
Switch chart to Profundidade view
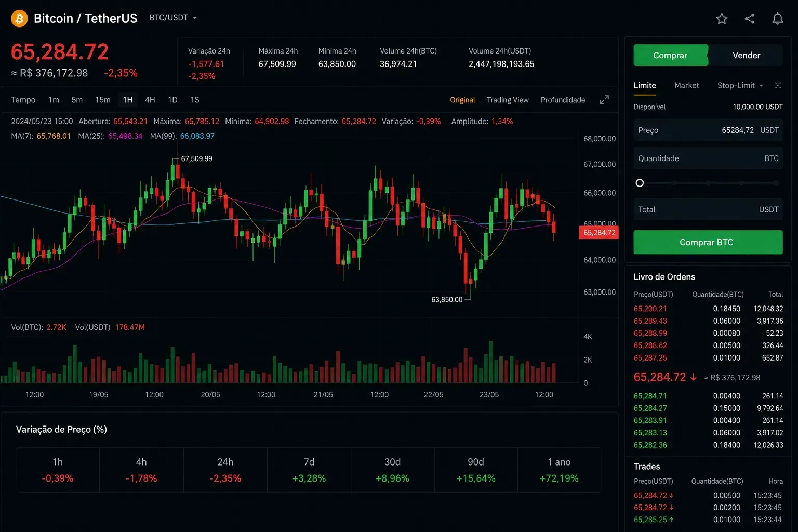tap(563, 100)
